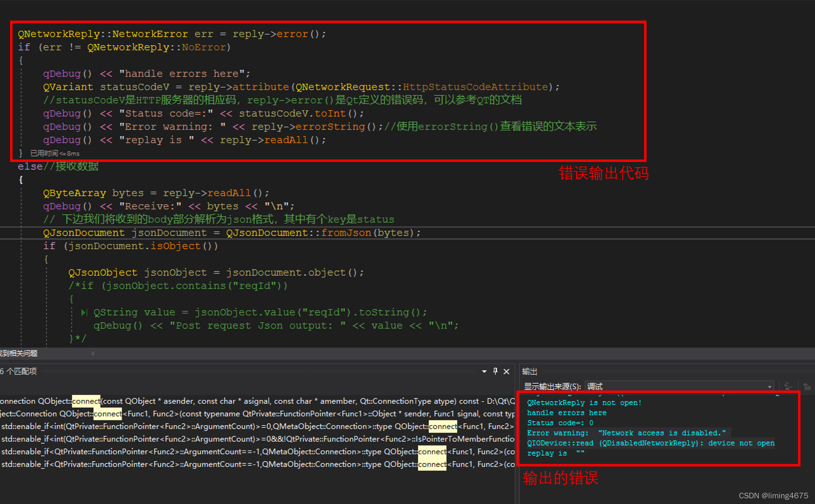Click the 已用时间 <=8ms perf tip
The image size is (815, 504).
click(55, 153)
